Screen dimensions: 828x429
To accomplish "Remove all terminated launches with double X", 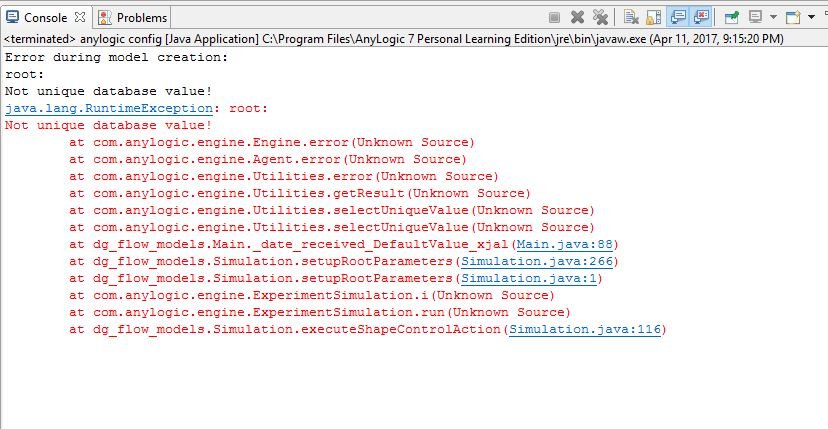I will coord(600,17).
